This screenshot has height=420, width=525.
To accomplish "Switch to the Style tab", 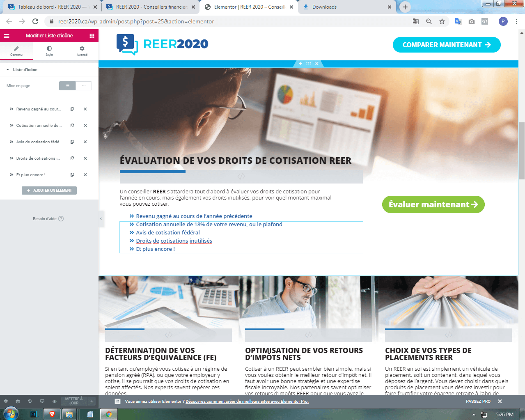I will coord(49,51).
